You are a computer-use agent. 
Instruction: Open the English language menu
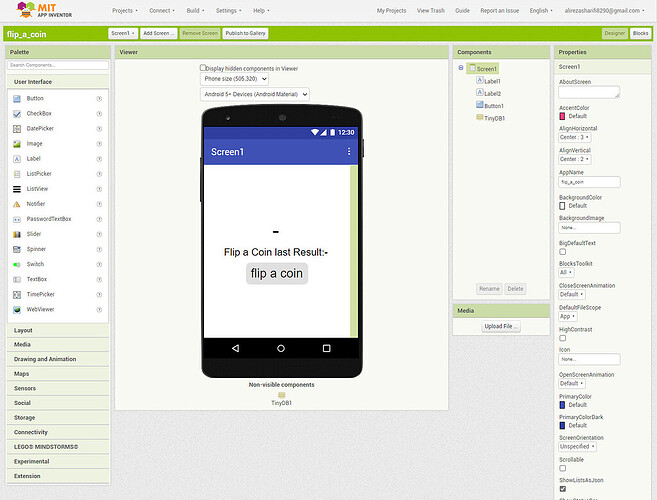(x=541, y=10)
